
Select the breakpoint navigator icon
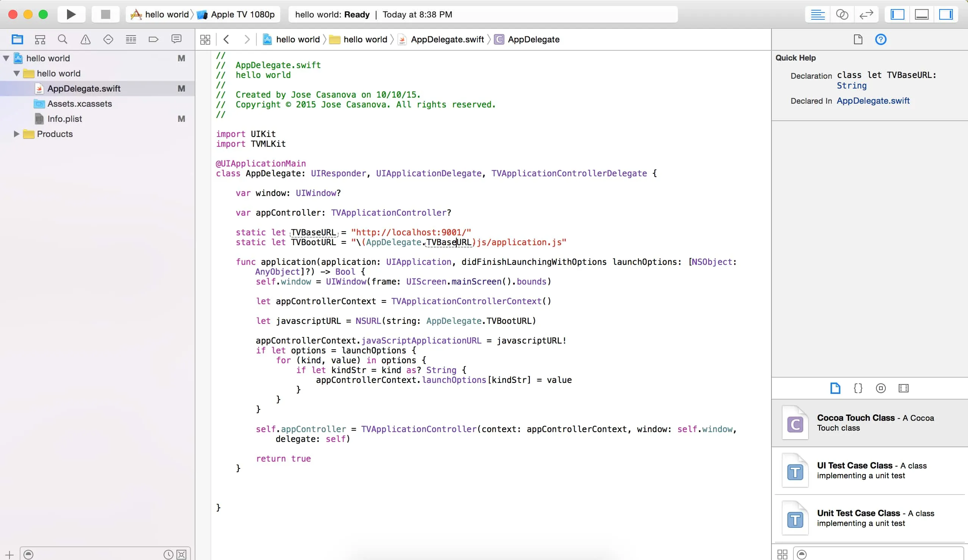[x=153, y=39]
